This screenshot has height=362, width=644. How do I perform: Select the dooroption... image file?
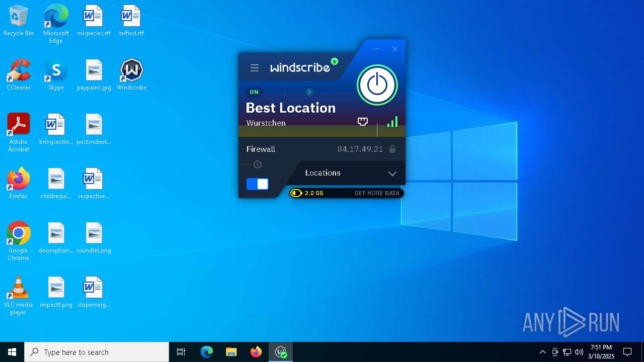(x=56, y=238)
